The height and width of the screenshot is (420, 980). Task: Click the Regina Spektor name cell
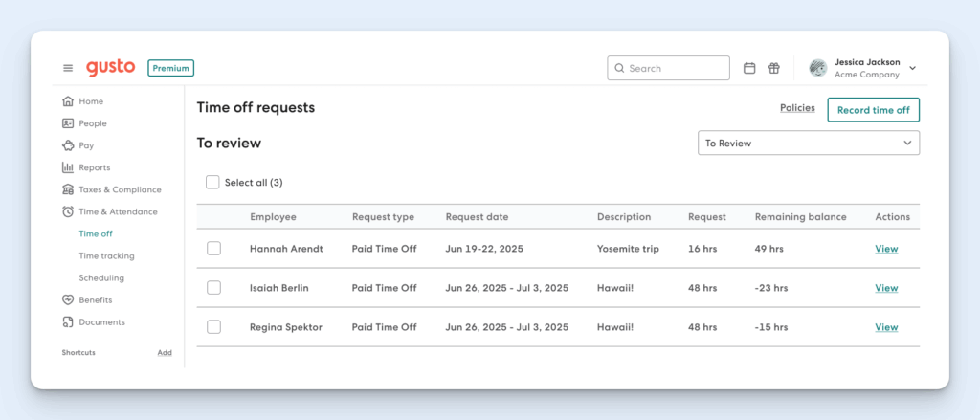coord(285,327)
